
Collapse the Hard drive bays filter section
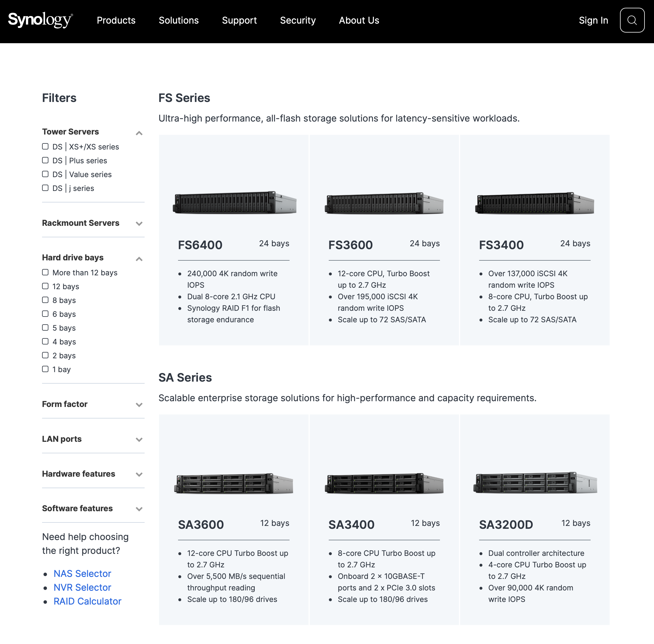coord(139,259)
